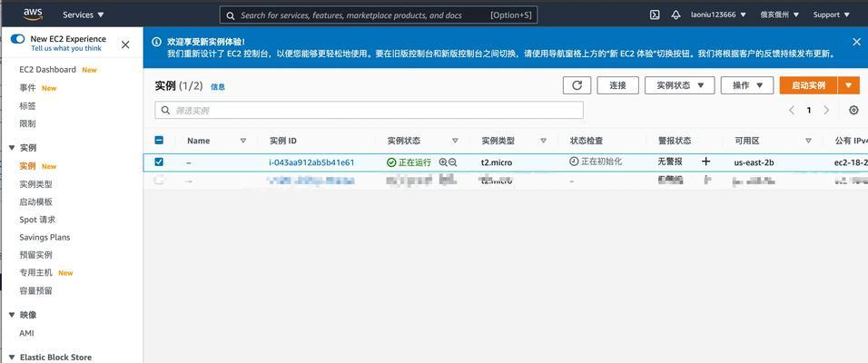Collapse the 映像 sidebar section

12,315
